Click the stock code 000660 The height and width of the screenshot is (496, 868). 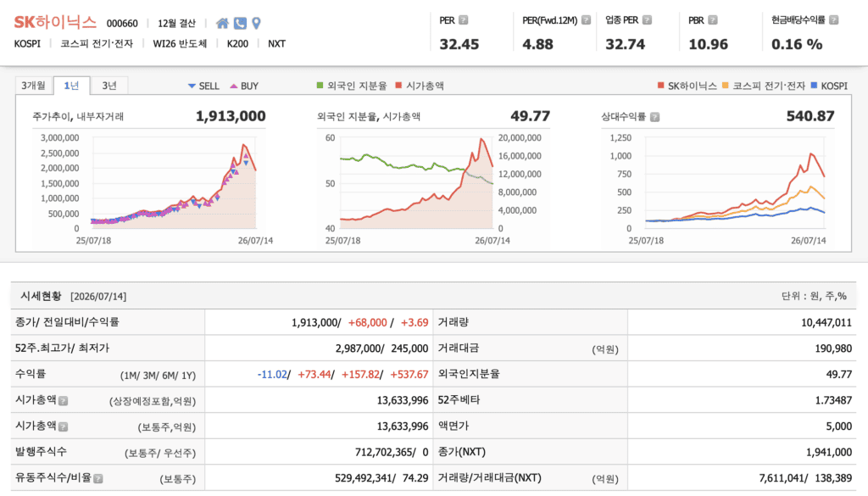coord(122,23)
